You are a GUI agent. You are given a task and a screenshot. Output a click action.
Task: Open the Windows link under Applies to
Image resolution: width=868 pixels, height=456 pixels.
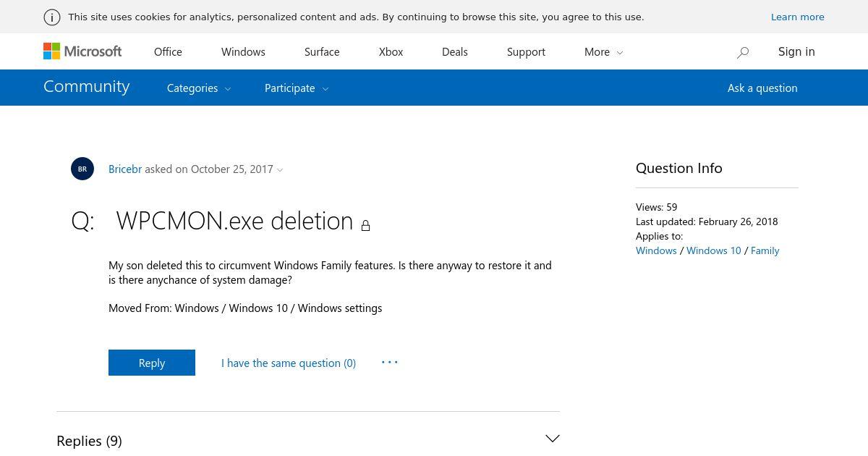[656, 250]
